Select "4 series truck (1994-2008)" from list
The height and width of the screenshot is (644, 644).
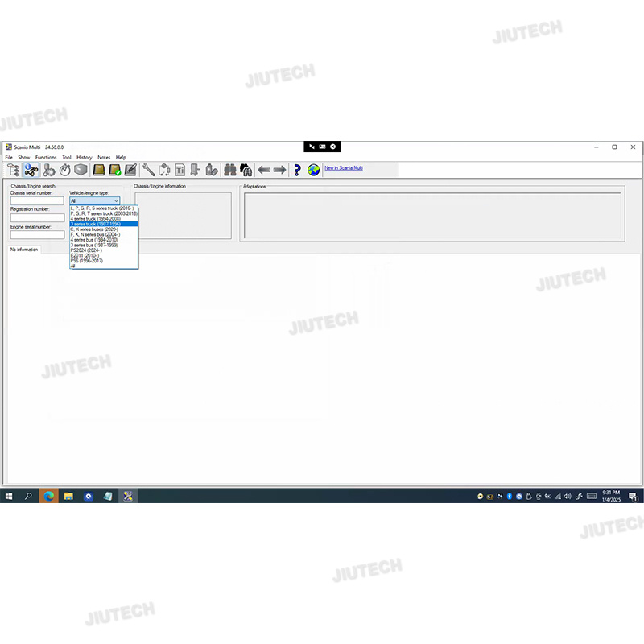pyautogui.click(x=96, y=218)
